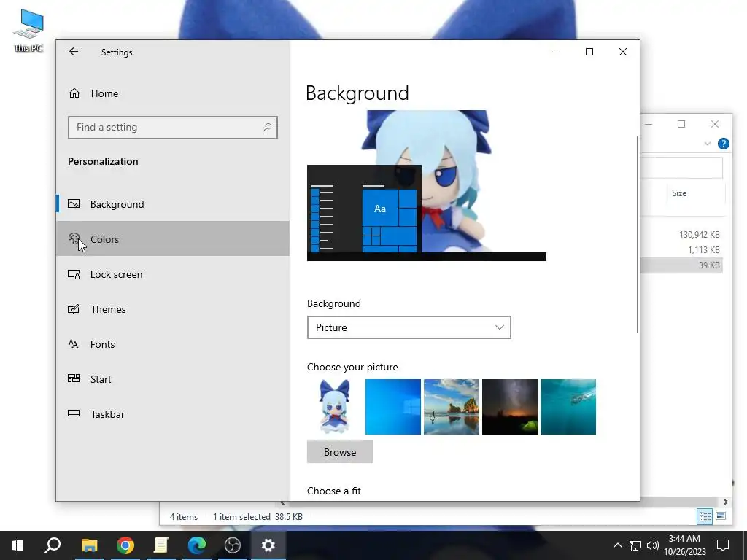The image size is (747, 560).
Task: Close the Settings window
Action: (623, 52)
